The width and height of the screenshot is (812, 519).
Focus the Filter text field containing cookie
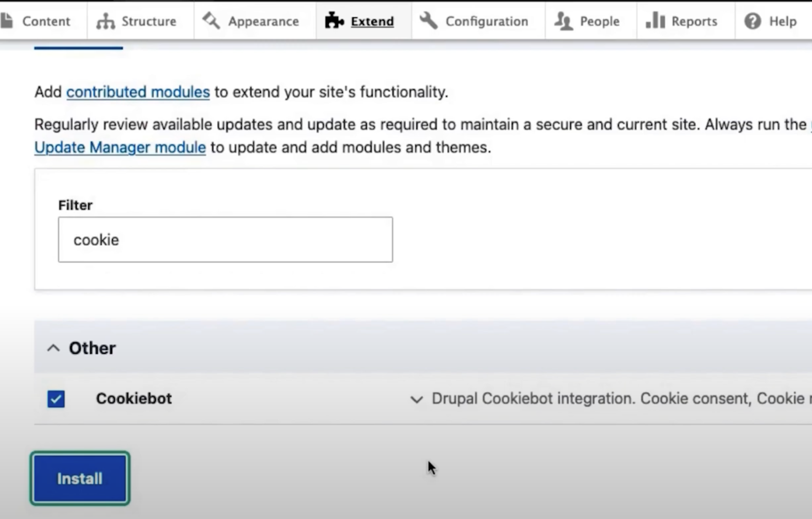click(225, 240)
